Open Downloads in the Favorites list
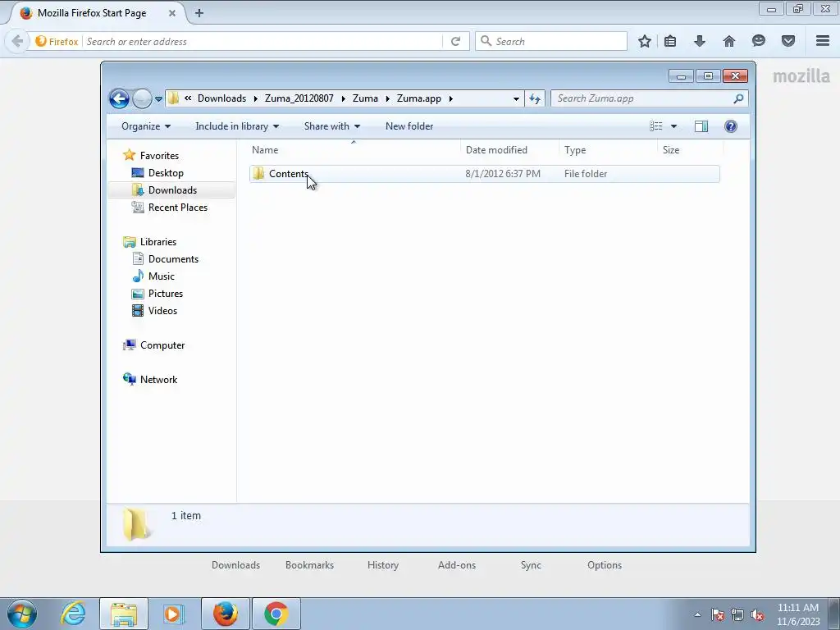Screen dimensions: 840x630 pos(172,190)
